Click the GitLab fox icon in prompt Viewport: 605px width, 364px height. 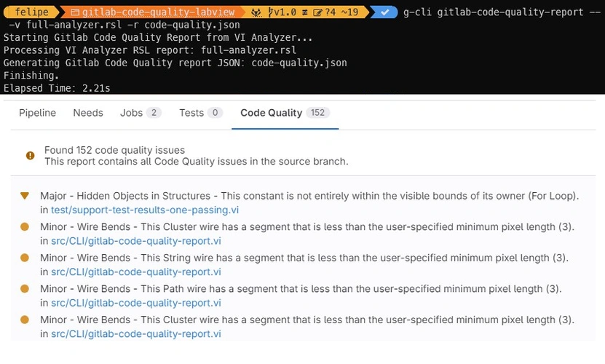coord(256,12)
